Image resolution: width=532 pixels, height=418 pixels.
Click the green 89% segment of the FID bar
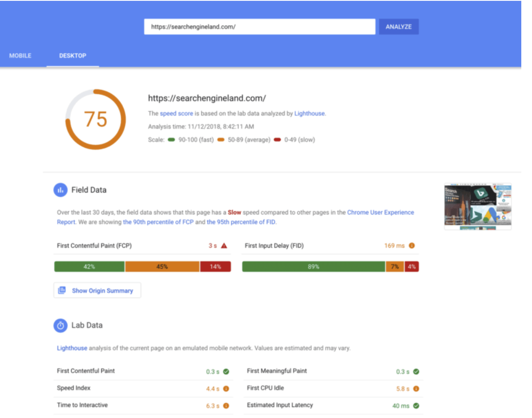(313, 267)
